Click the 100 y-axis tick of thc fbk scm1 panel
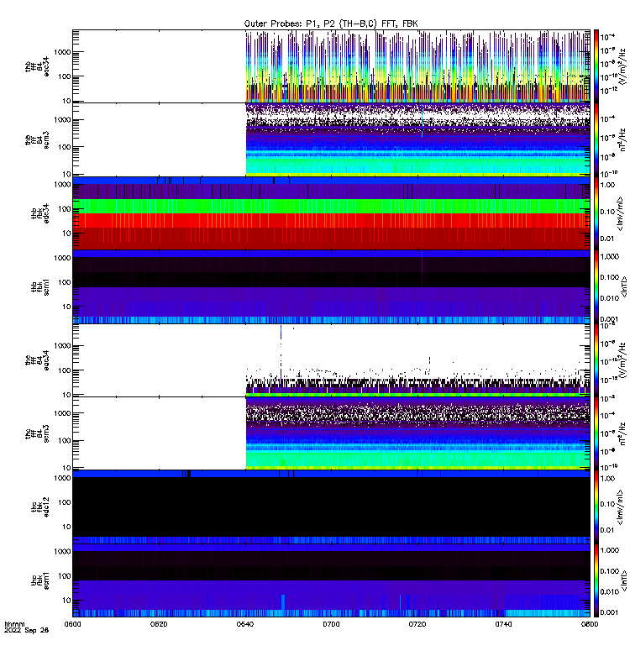This screenshot has height=672, width=630. pyautogui.click(x=64, y=576)
